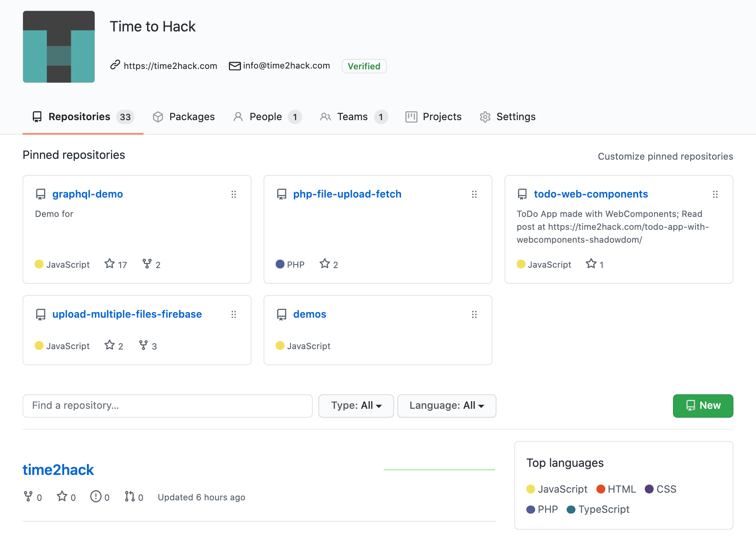Image resolution: width=756 pixels, height=537 pixels.
Task: Click the repo icon beside todo-web-components
Action: (x=522, y=194)
